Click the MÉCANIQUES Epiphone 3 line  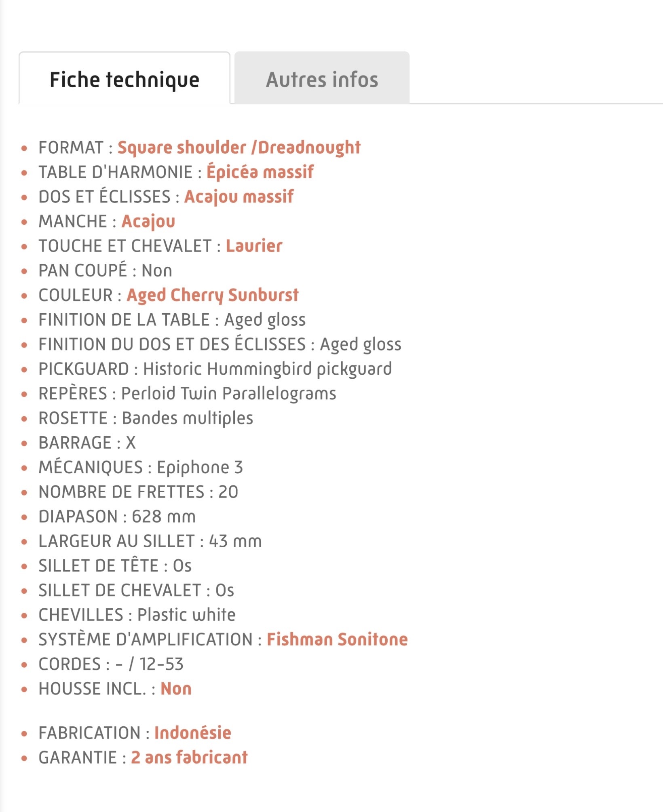pos(141,467)
